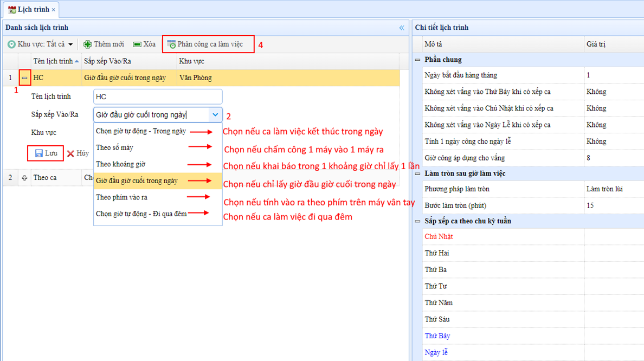
Task: Collapse the HC row expander
Action: coord(24,78)
